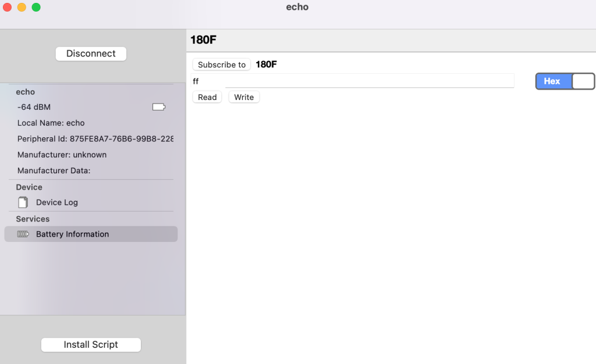Image resolution: width=596 pixels, height=364 pixels.
Task: Click the bold 180F label beside Subscribe
Action: tap(266, 65)
